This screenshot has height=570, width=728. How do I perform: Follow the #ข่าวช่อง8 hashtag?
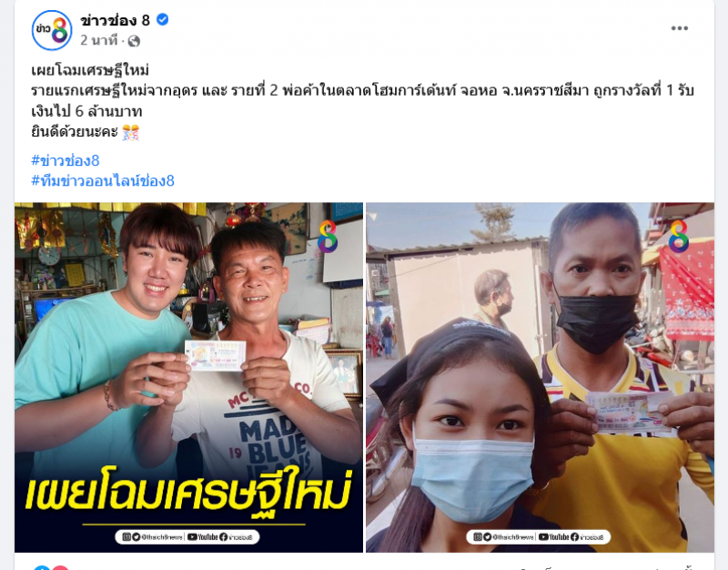[x=65, y=161]
